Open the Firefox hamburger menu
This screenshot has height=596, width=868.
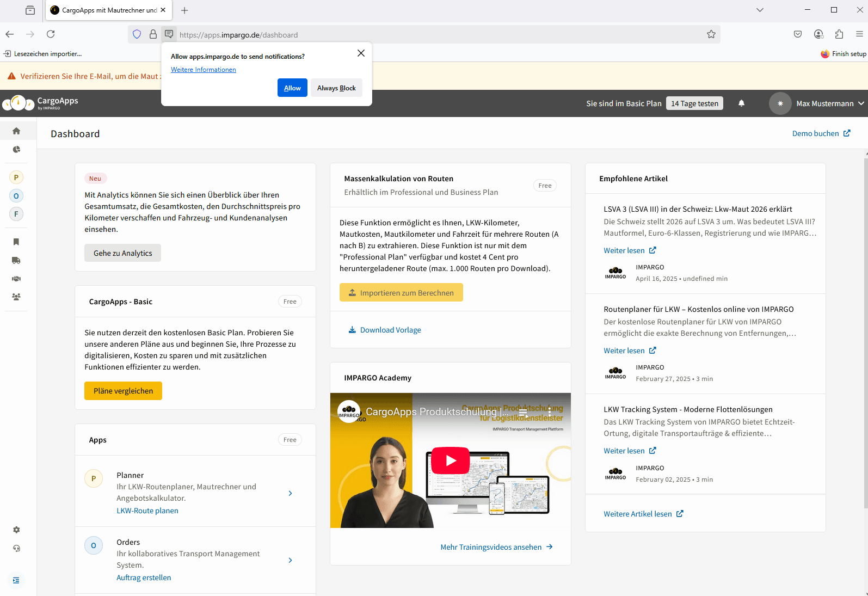tap(859, 34)
